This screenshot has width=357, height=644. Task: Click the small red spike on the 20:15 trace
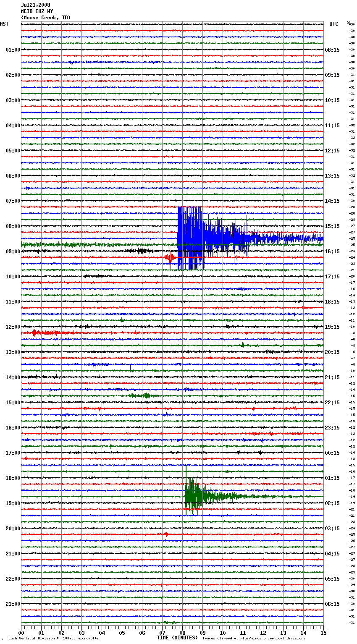click(167, 534)
